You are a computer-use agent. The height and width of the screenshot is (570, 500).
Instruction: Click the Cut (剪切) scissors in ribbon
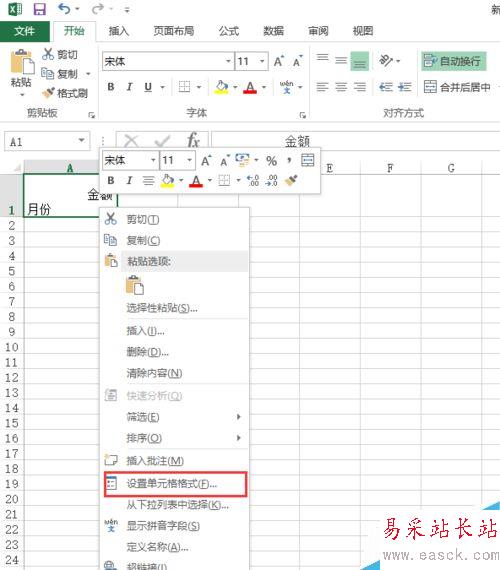[59, 55]
